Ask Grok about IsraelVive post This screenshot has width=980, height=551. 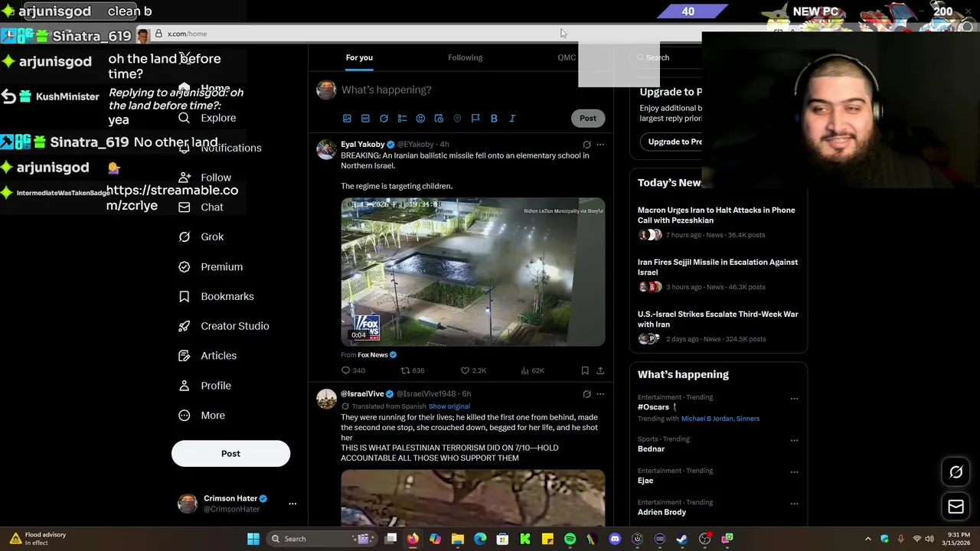click(x=586, y=394)
